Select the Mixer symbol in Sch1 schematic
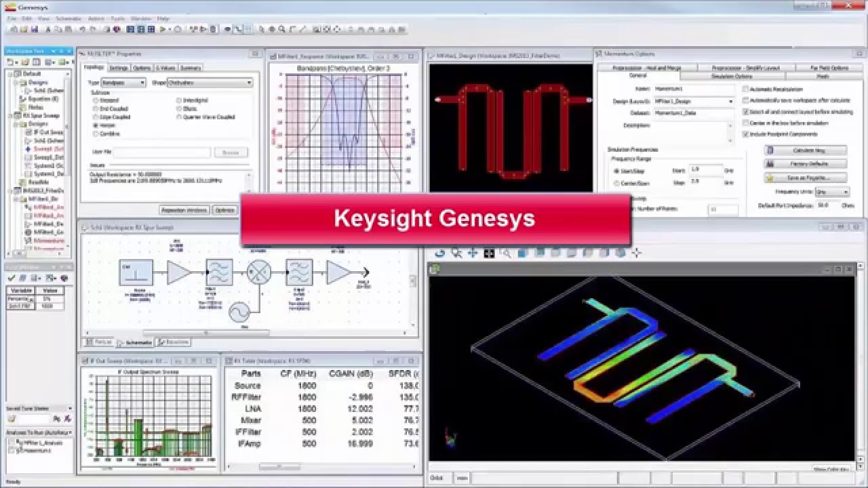 [x=258, y=272]
